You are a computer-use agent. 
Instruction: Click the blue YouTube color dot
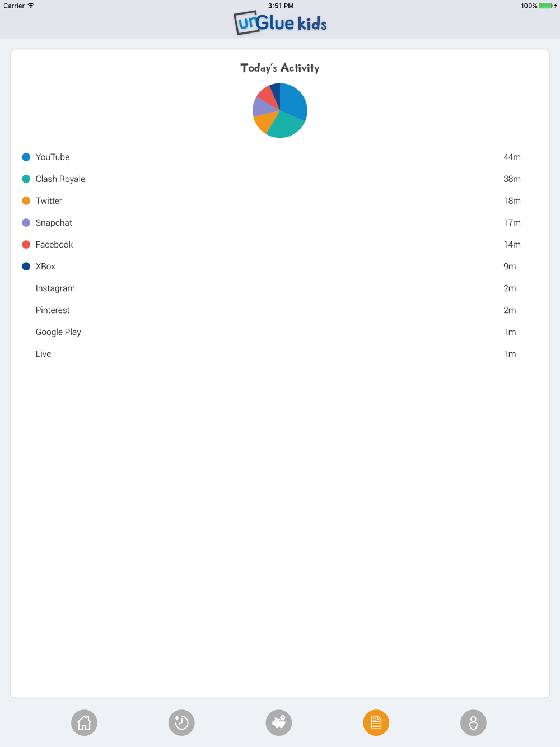[x=26, y=157]
